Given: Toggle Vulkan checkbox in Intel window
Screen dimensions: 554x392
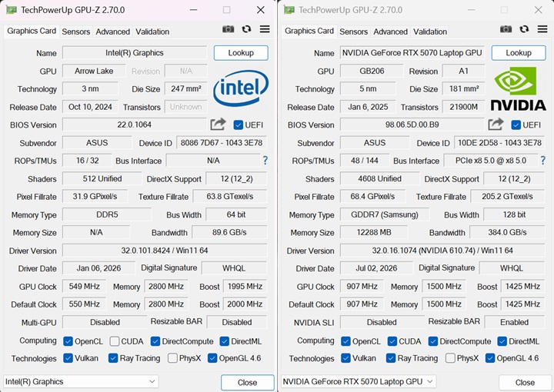Looking at the screenshot, I should (68, 358).
